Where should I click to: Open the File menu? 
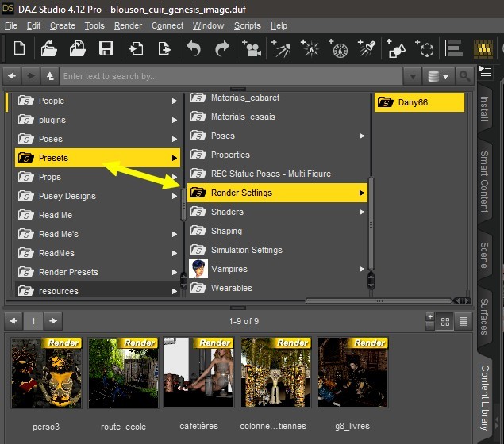[x=11, y=25]
